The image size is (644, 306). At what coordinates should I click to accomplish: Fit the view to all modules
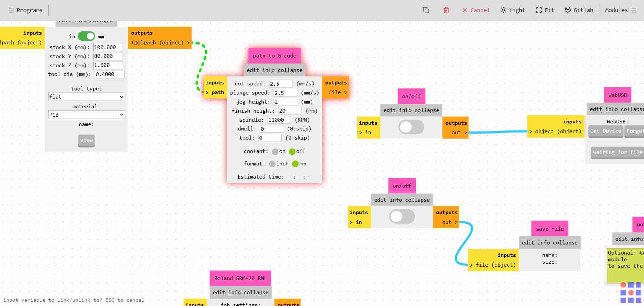[545, 10]
